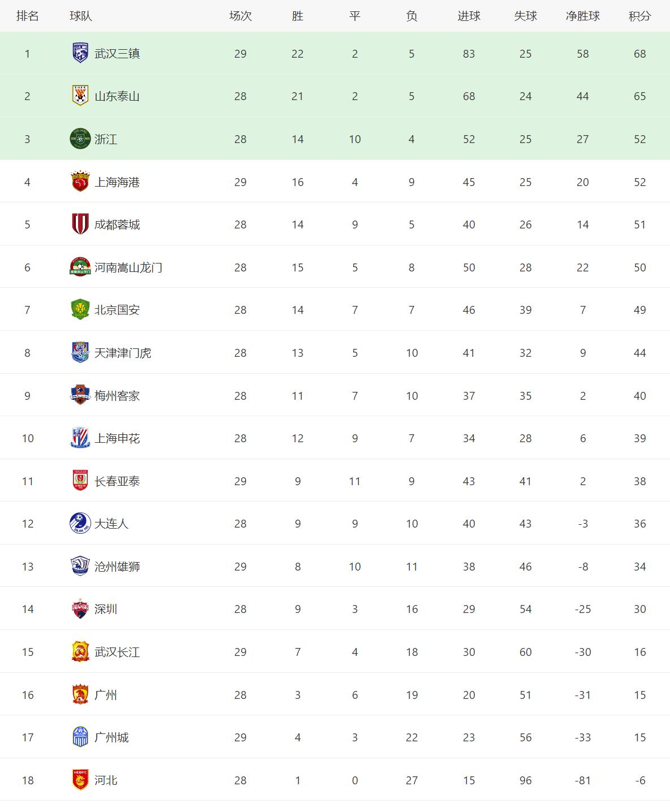Screen dimensions: 670x812
Task: Open the 沧州雄狮 team name link
Action: point(117,567)
